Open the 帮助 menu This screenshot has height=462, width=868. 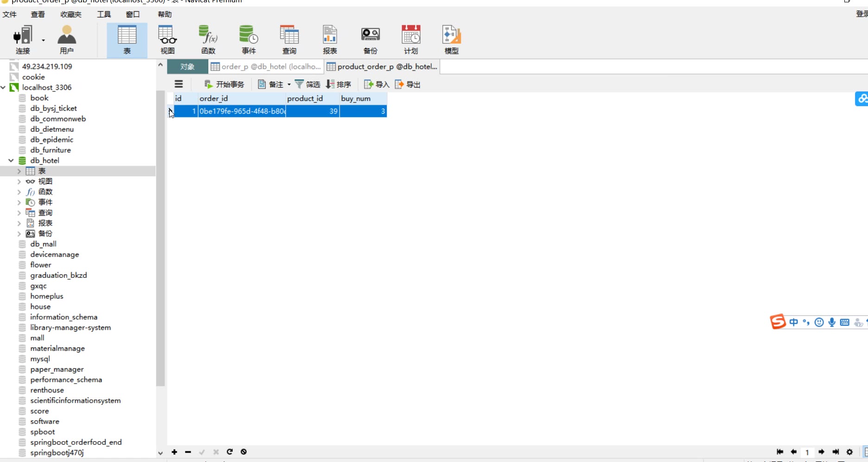point(165,14)
